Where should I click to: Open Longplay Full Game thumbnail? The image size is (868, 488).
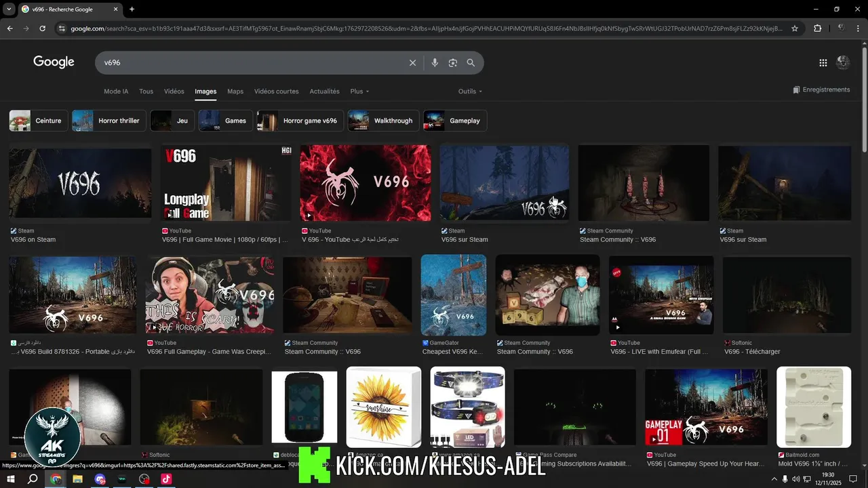click(x=226, y=183)
